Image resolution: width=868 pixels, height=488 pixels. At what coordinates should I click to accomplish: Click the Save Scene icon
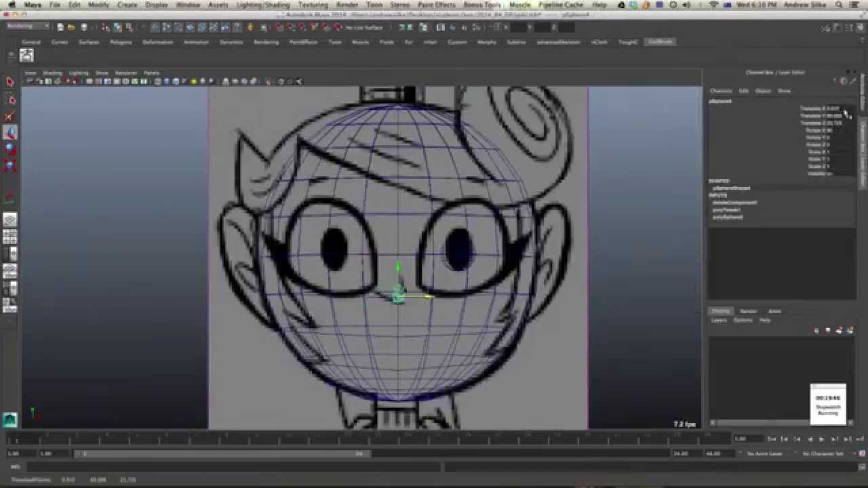point(83,27)
